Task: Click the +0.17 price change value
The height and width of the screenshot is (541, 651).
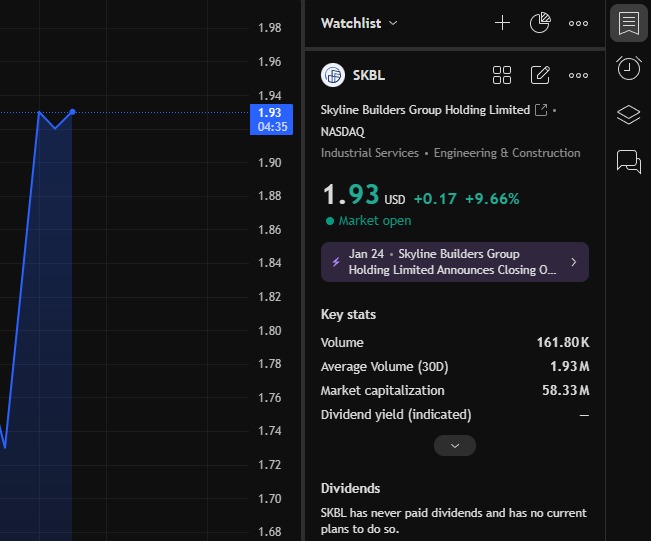Action: point(435,198)
